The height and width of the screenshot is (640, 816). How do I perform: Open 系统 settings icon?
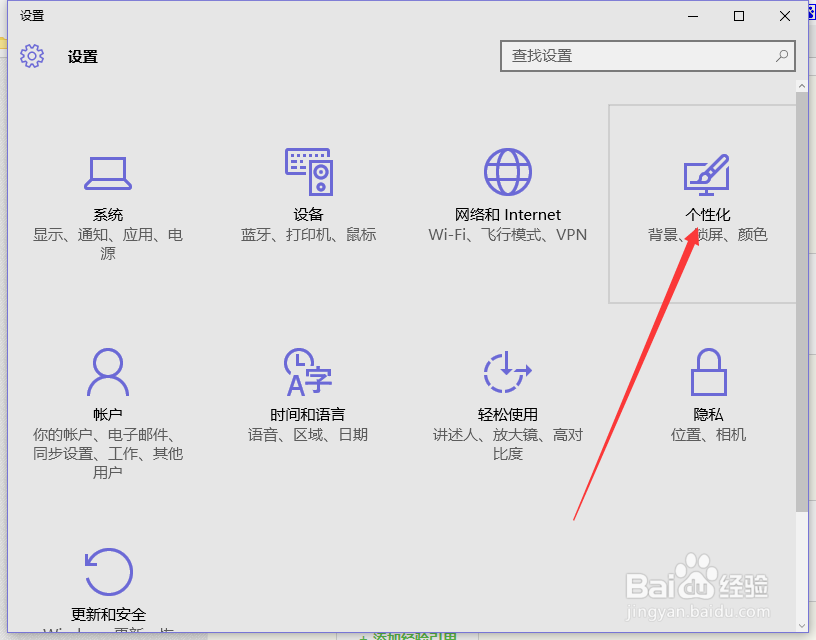coord(108,171)
